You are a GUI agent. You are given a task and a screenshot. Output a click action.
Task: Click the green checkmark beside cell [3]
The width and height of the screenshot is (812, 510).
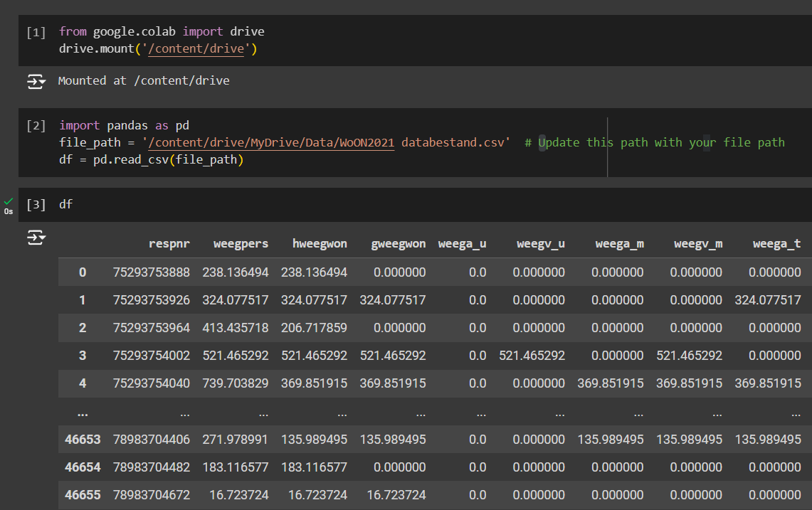click(8, 200)
